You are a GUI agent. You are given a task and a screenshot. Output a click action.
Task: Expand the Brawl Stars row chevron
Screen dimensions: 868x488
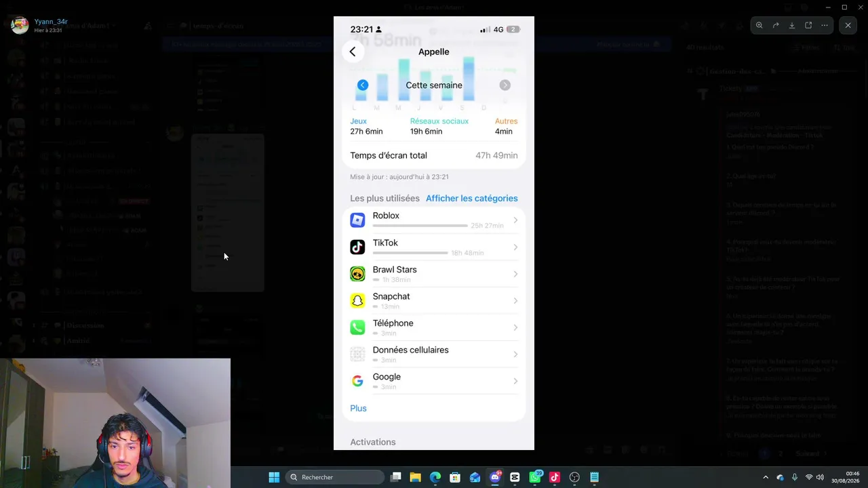[515, 274]
